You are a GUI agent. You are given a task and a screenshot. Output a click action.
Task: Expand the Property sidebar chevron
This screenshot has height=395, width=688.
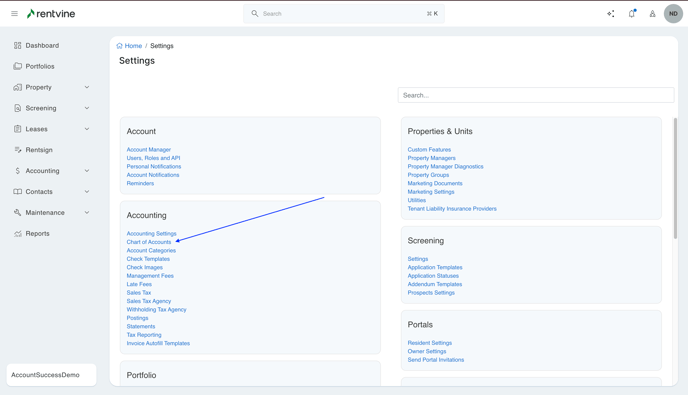pos(87,87)
